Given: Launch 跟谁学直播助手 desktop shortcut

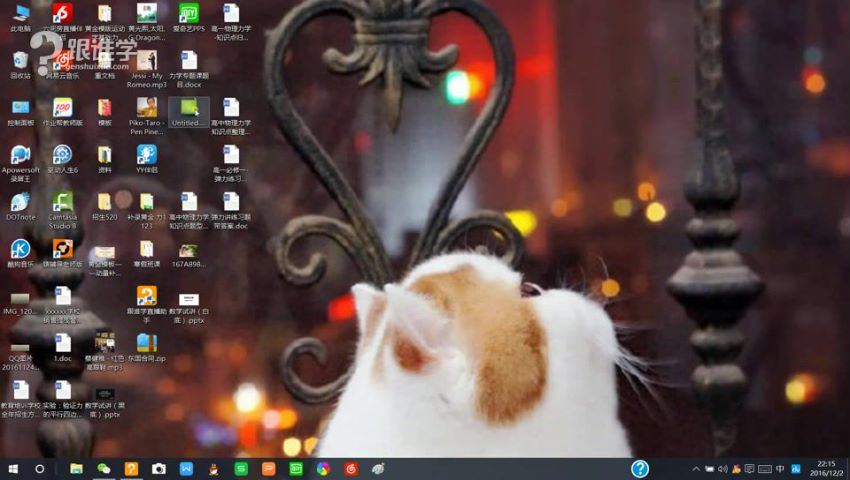Looking at the screenshot, I should pyautogui.click(x=146, y=304).
